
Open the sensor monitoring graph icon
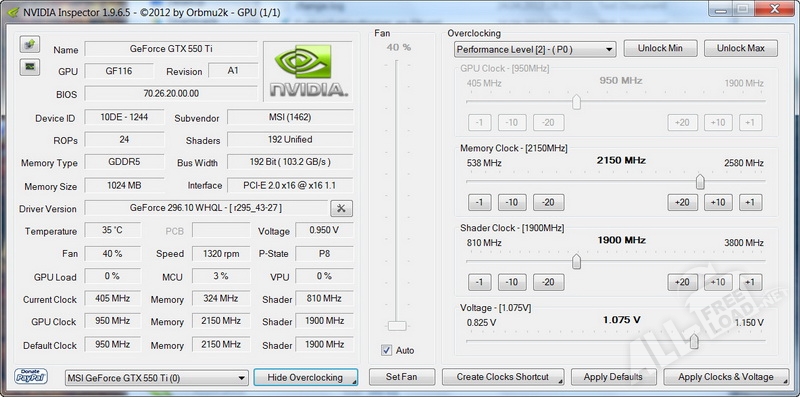(x=30, y=67)
